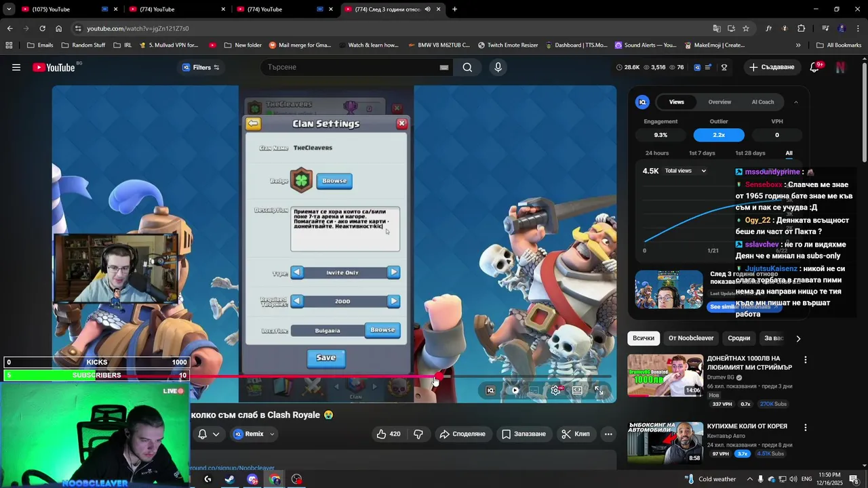This screenshot has height=488, width=868.
Task: Open the on-screen keyboard in the search box
Action: pyautogui.click(x=444, y=67)
